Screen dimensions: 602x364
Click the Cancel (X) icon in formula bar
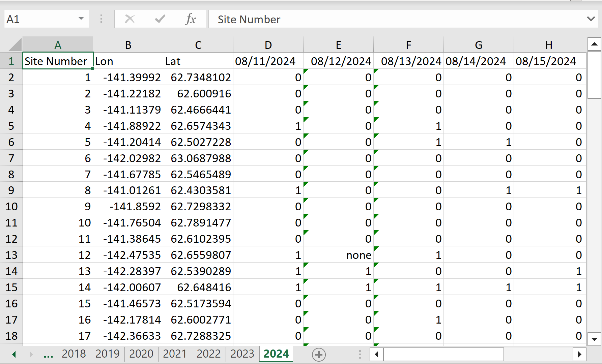pos(130,19)
